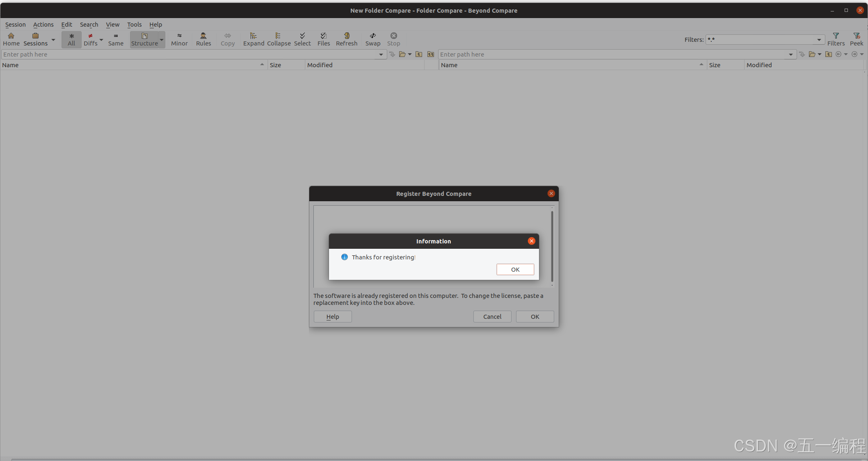Toggle the Structure compare button
The width and height of the screenshot is (868, 461).
point(144,39)
